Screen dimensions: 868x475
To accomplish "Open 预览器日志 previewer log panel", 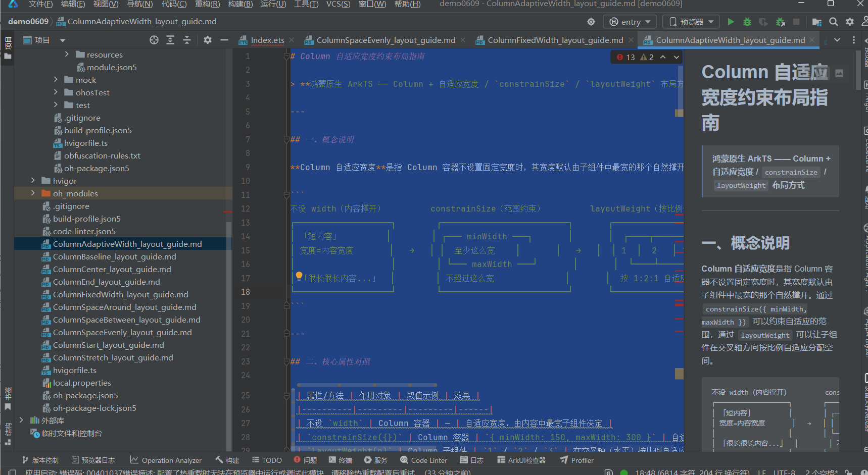I will click(93, 460).
